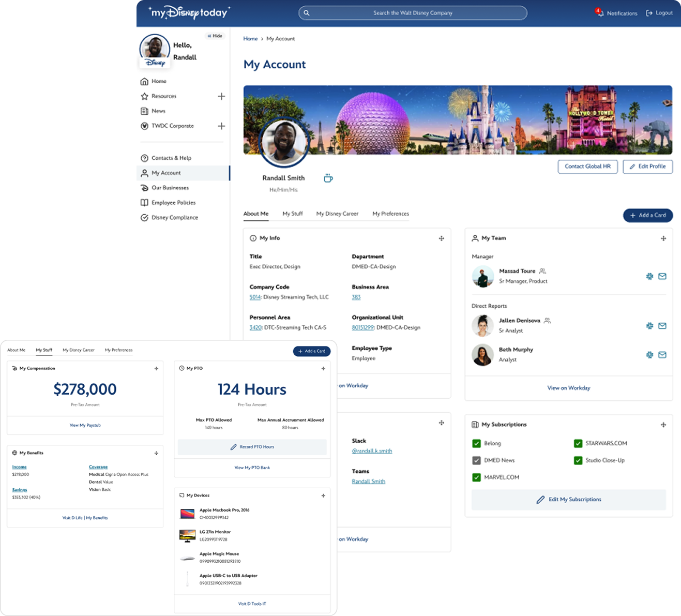Click the Logout icon in header
Screen dimensions: 681x616
(649, 13)
